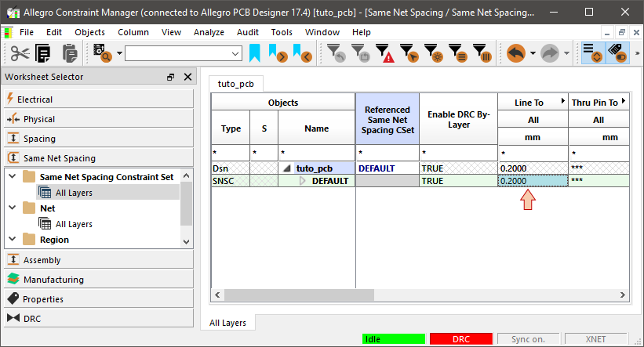Open the Same Net Spacing section
The image size is (644, 347).
point(99,158)
